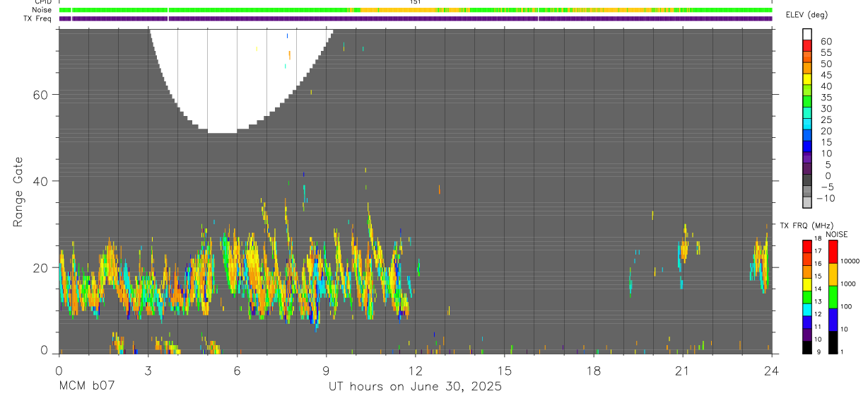Screen dimensions: 868x401
Task: Click the 12 tick label on time axis
Action: [x=416, y=371]
